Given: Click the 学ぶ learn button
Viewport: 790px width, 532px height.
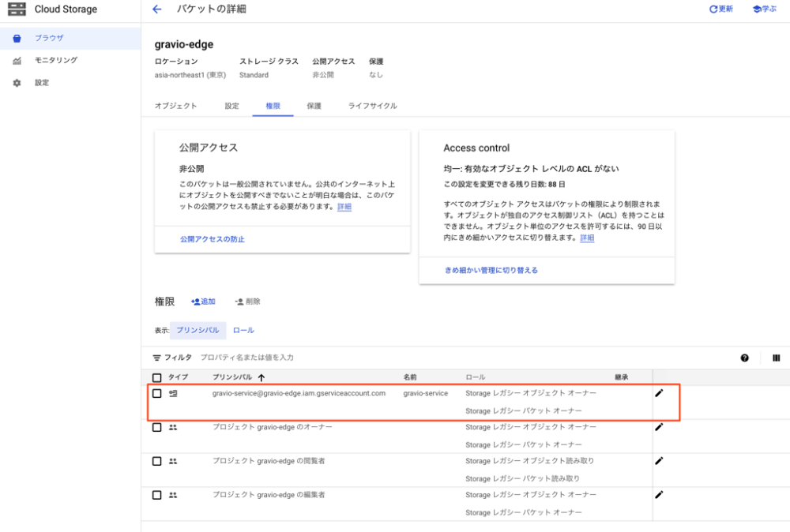Looking at the screenshot, I should [764, 9].
